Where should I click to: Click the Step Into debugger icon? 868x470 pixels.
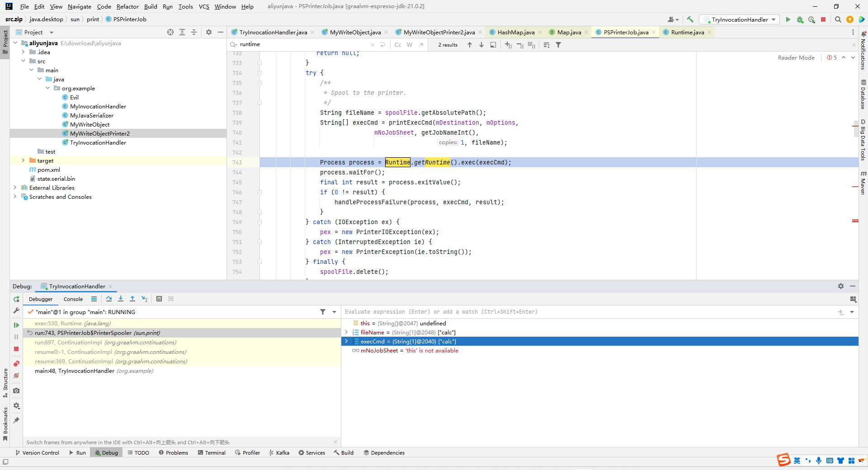pos(121,299)
